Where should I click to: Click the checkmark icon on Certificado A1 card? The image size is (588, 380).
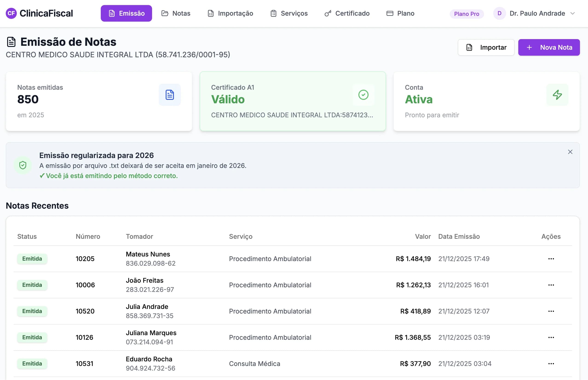tap(363, 95)
